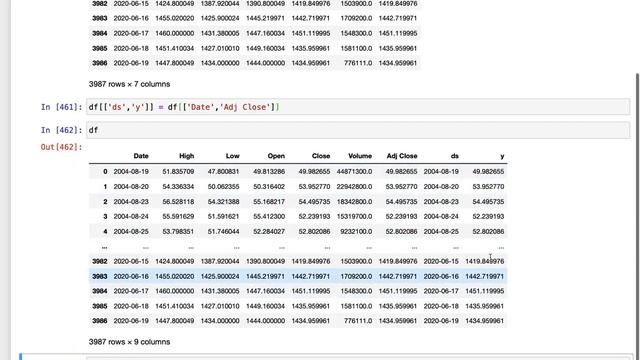Click Low value 47.800831

(x=224, y=172)
